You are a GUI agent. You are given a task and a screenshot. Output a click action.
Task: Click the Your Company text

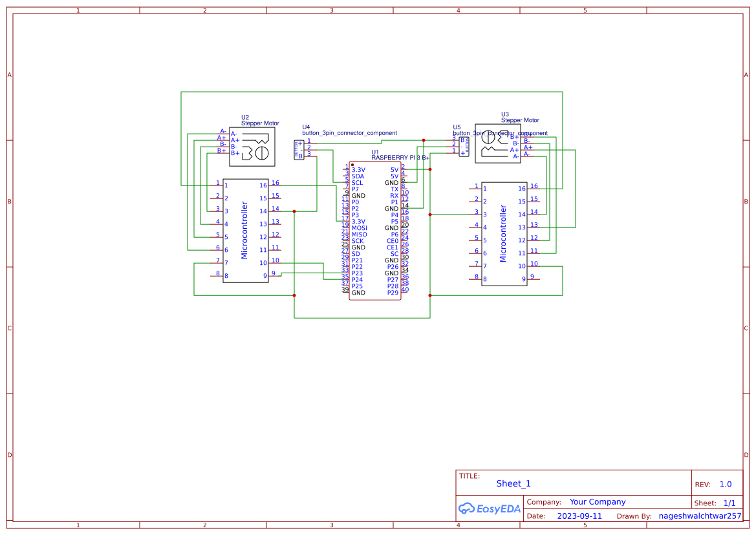click(597, 501)
